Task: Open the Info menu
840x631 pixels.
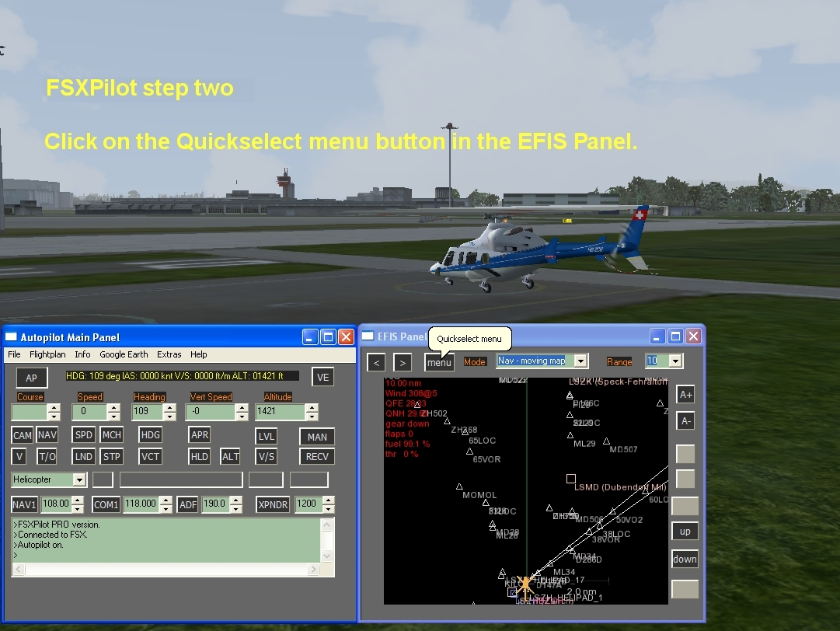Action: tap(82, 354)
